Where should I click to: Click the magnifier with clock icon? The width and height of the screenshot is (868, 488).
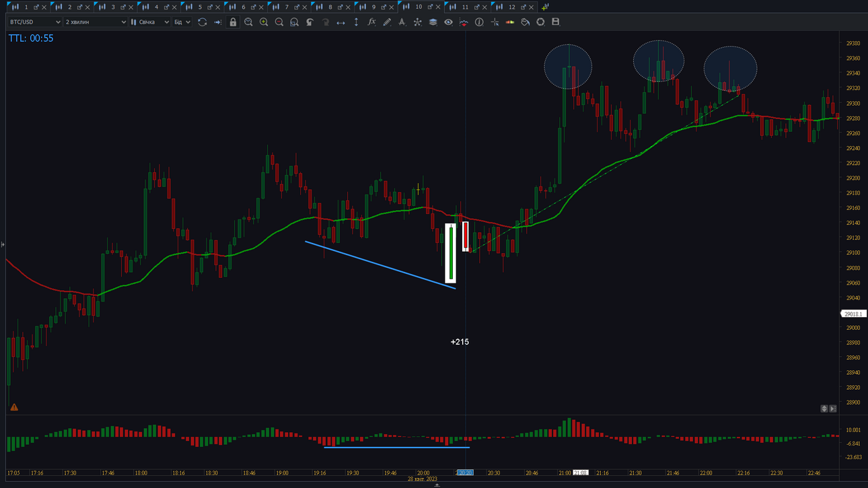[248, 22]
